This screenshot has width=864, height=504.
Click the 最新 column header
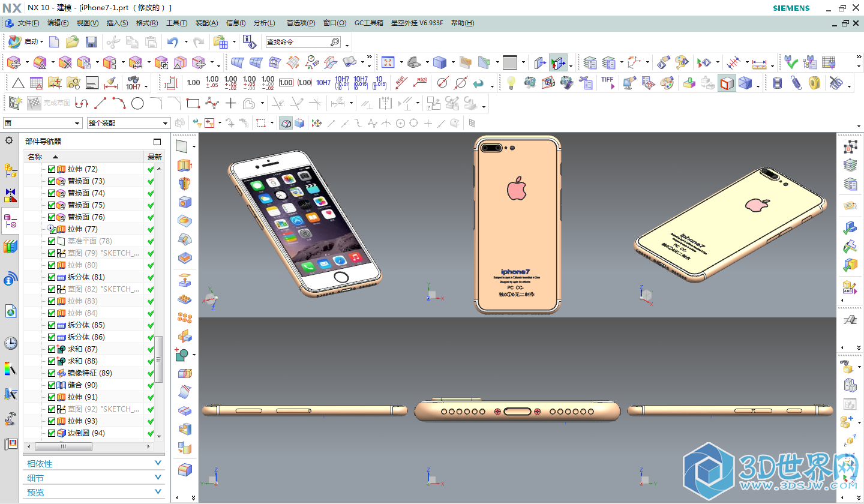pos(154,157)
